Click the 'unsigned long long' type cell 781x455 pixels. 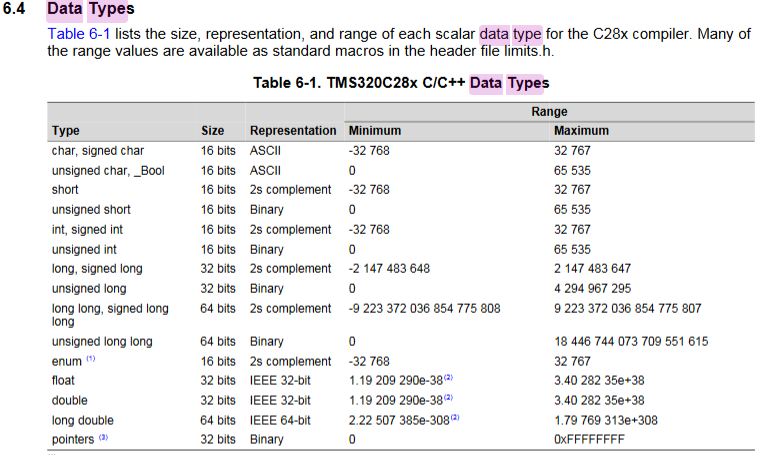tap(102, 342)
